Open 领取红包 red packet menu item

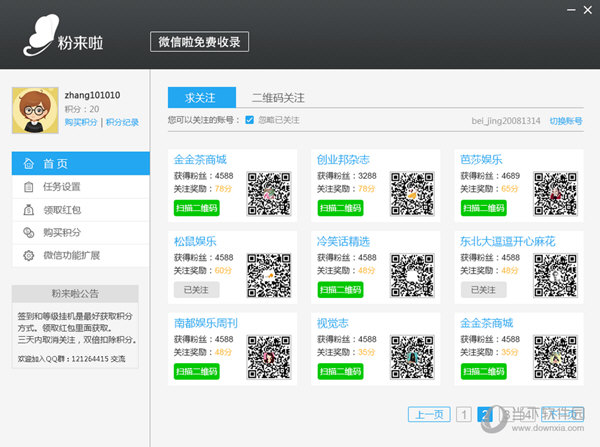[60, 210]
